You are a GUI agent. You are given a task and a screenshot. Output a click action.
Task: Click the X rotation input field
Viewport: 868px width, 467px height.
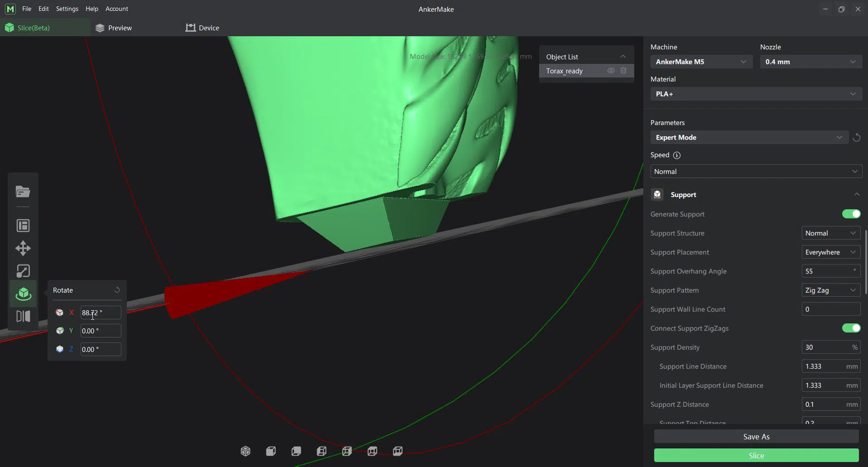(x=101, y=313)
